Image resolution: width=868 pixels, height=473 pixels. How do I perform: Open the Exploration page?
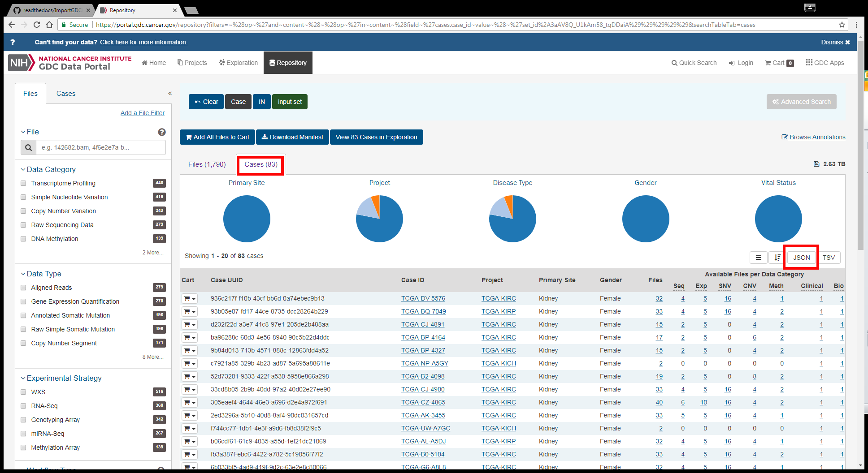click(239, 63)
